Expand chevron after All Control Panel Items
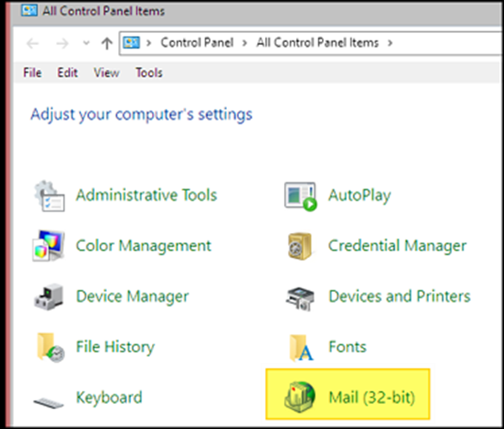 click(x=390, y=43)
